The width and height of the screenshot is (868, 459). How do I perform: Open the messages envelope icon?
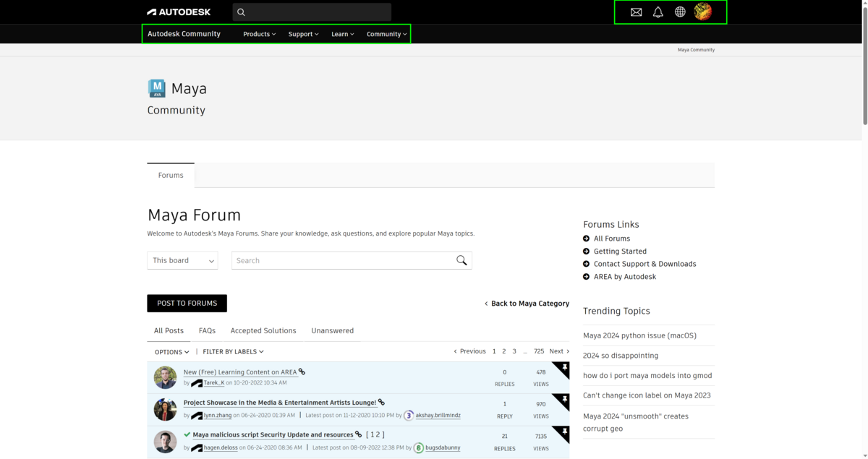coord(636,12)
